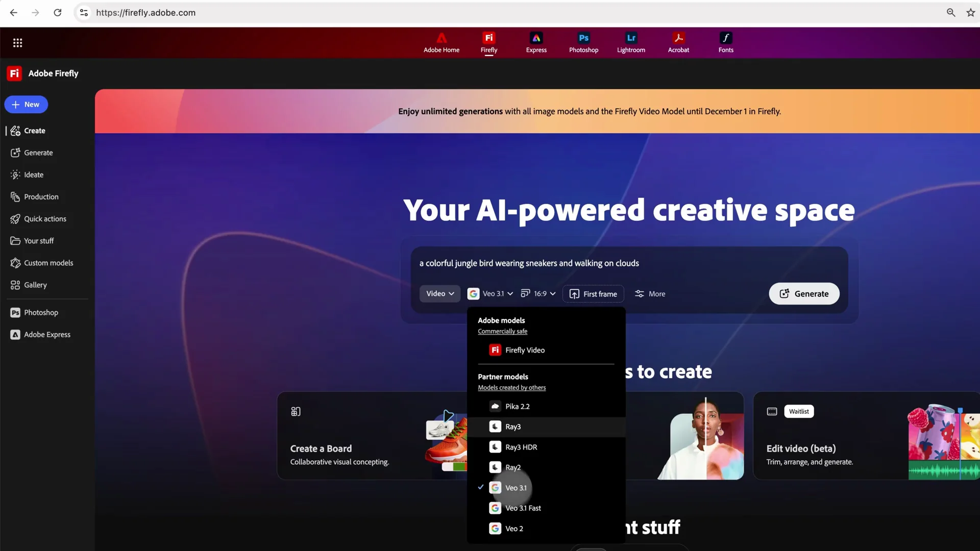The width and height of the screenshot is (980, 551).
Task: Open the Photoshop app from the top navigation
Action: [x=583, y=43]
